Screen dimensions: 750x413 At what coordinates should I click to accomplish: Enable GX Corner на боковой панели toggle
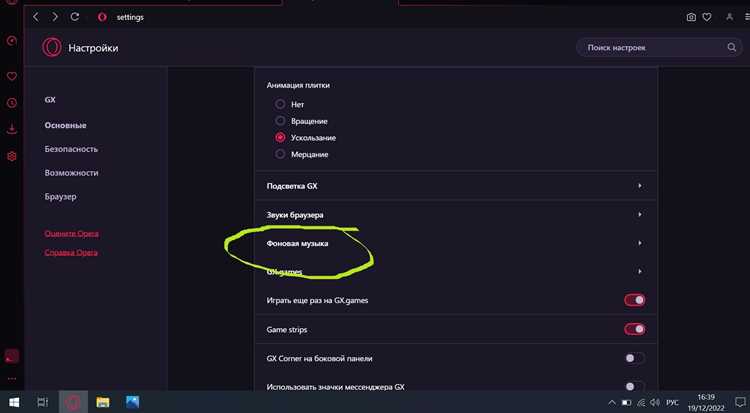[x=634, y=358]
